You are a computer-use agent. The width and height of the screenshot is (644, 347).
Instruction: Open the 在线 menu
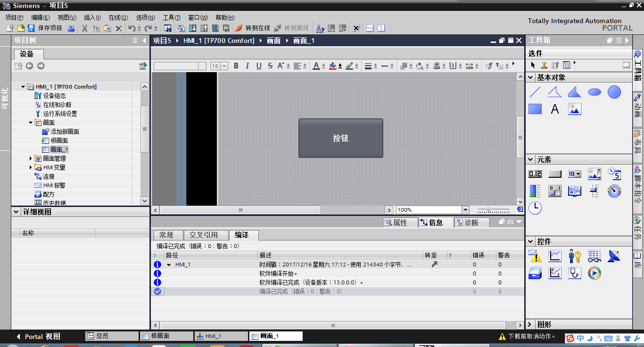point(118,17)
